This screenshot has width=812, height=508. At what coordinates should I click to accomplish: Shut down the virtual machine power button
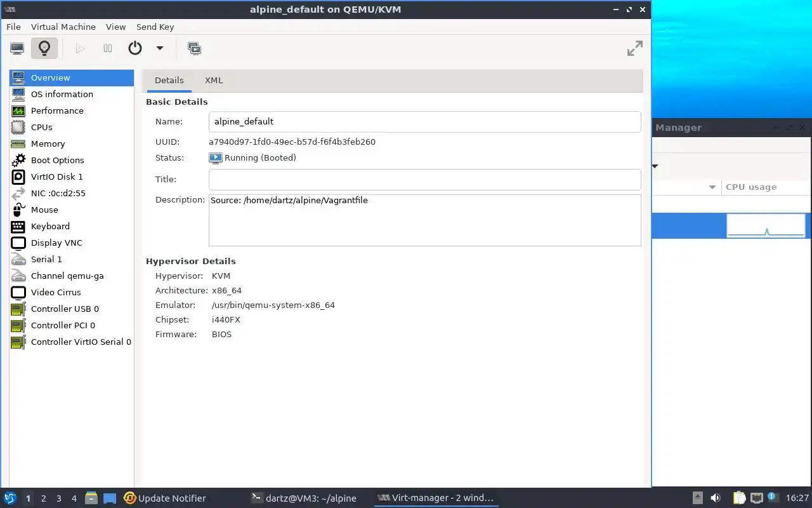click(x=135, y=48)
